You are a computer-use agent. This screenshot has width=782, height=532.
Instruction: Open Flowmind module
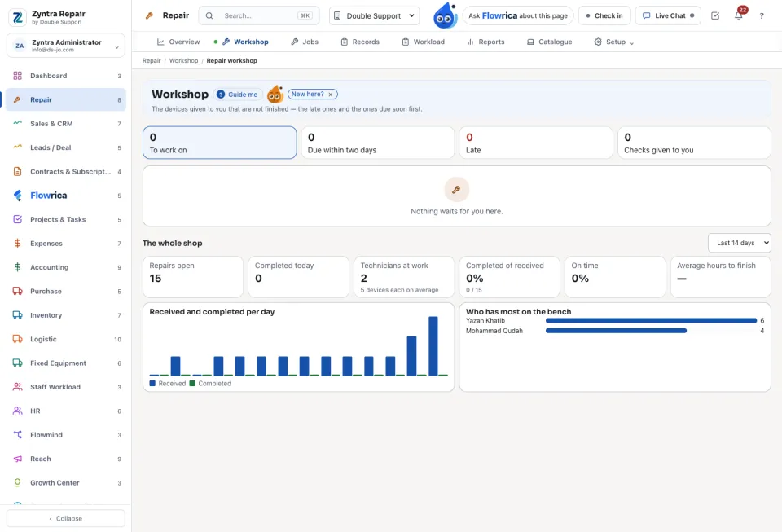click(66, 435)
